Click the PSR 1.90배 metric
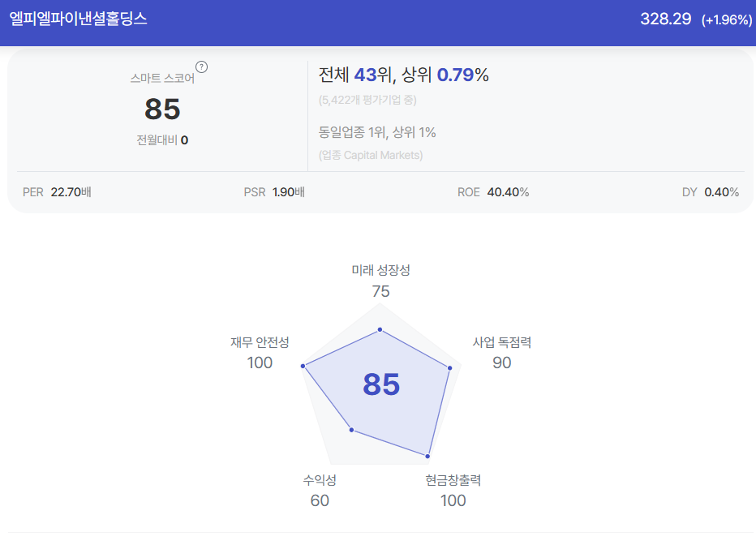 pos(274,192)
